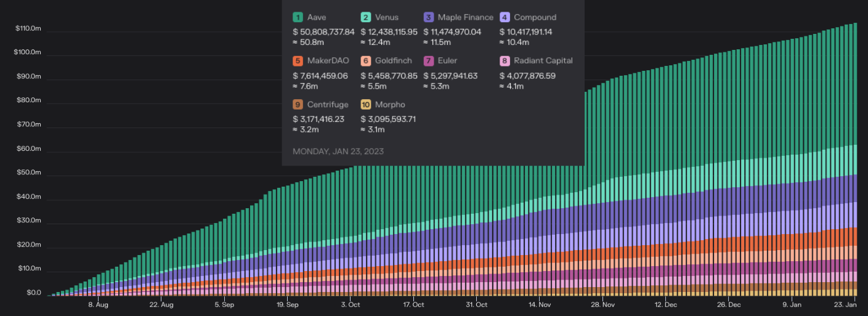Screen dimensions: 868x316
Task: Click the Radiant Capital rank 8 badge
Action: (x=505, y=61)
